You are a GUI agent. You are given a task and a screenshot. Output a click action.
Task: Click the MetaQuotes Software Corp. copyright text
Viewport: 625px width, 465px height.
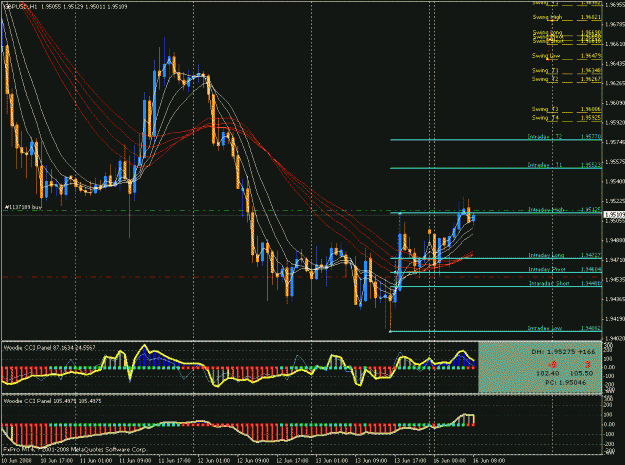click(75, 449)
